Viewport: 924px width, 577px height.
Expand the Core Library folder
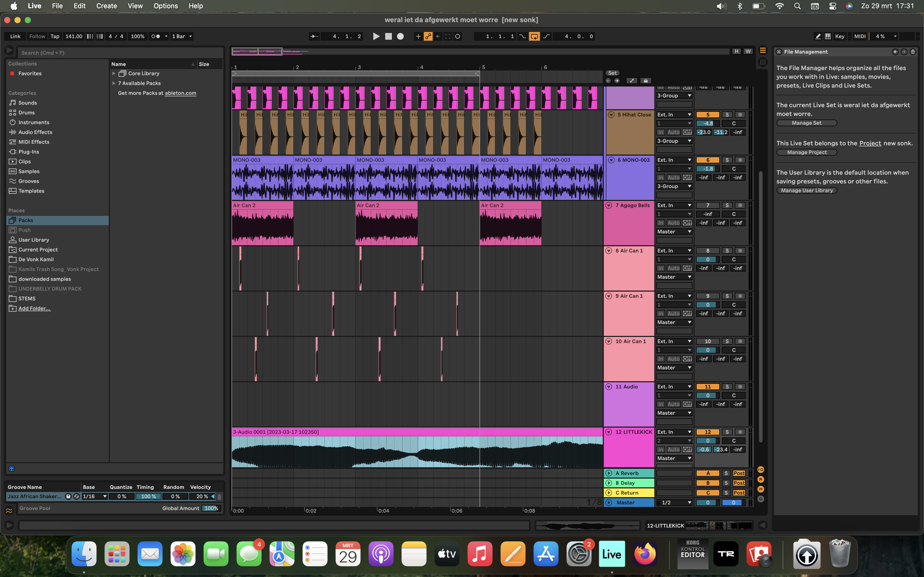(x=114, y=73)
